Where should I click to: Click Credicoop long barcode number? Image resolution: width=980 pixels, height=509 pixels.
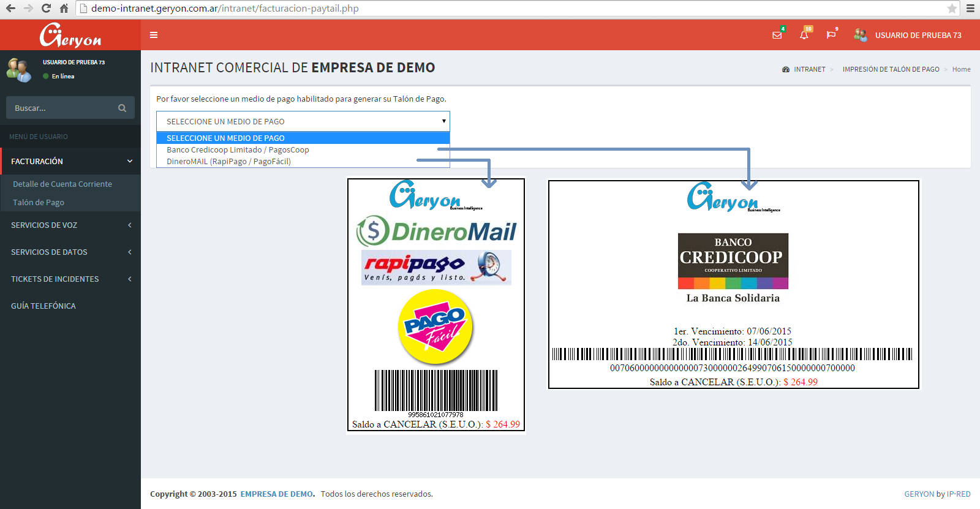(x=733, y=368)
